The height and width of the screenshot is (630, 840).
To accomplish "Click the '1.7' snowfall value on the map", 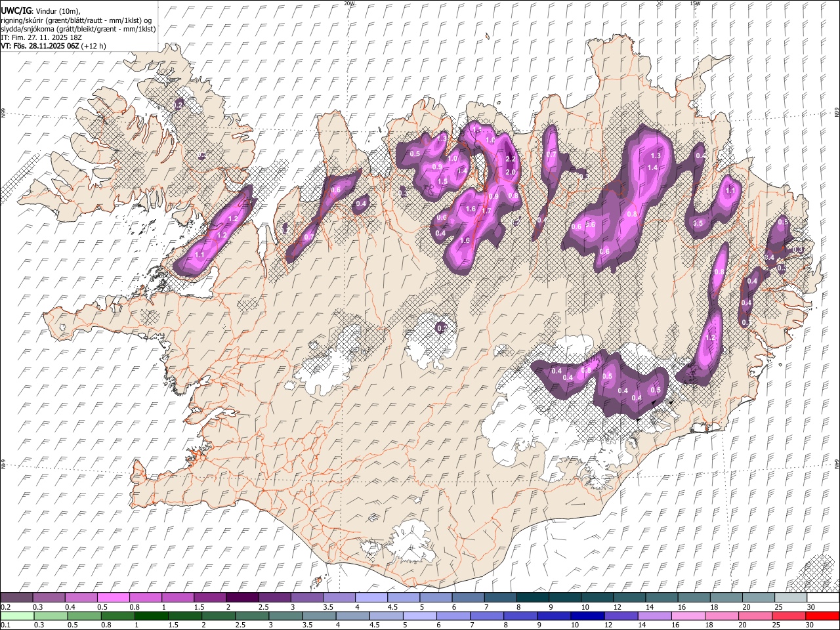I will pyautogui.click(x=486, y=211).
